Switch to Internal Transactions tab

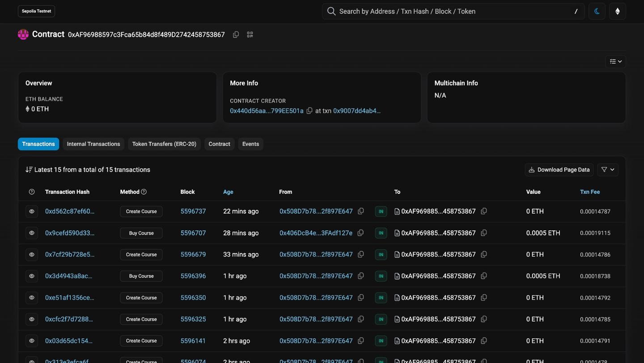[x=93, y=144]
